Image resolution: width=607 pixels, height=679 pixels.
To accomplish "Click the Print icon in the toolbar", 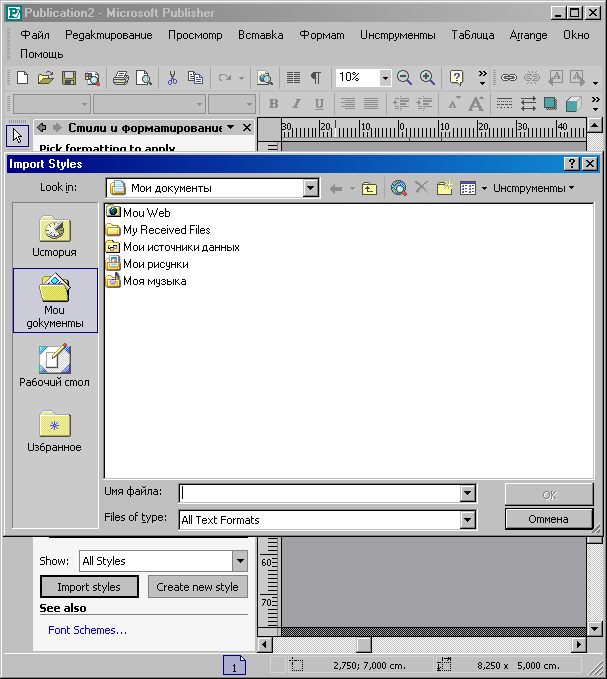I will 121,78.
